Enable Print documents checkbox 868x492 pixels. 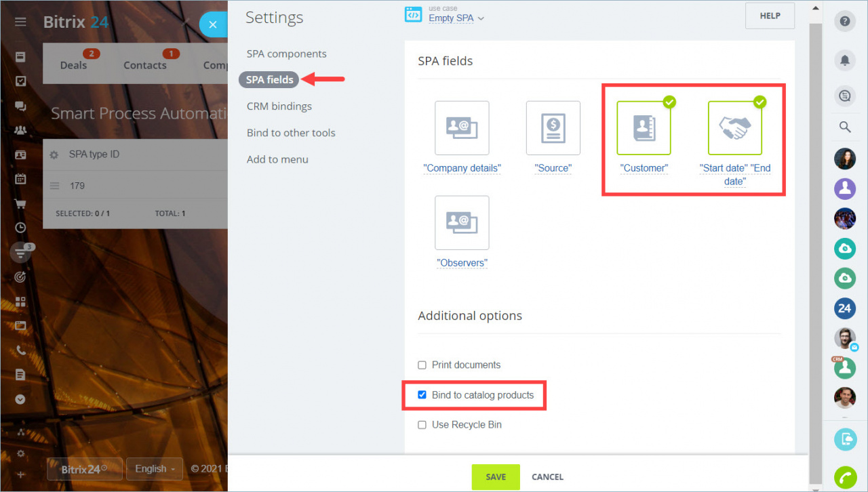click(x=422, y=365)
